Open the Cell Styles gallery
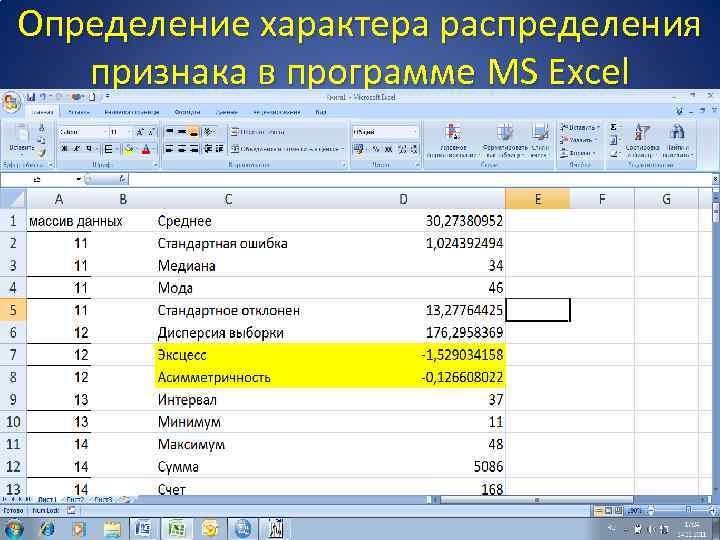The height and width of the screenshot is (540, 720). point(540,141)
